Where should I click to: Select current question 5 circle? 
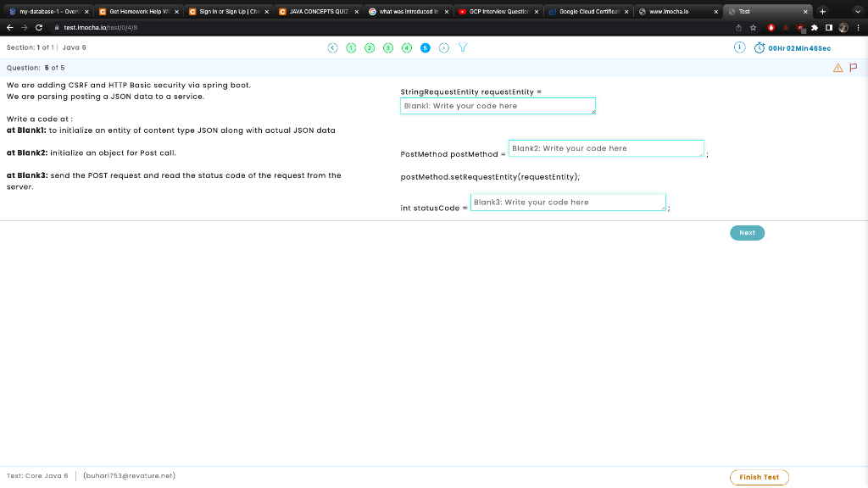pyautogui.click(x=426, y=48)
